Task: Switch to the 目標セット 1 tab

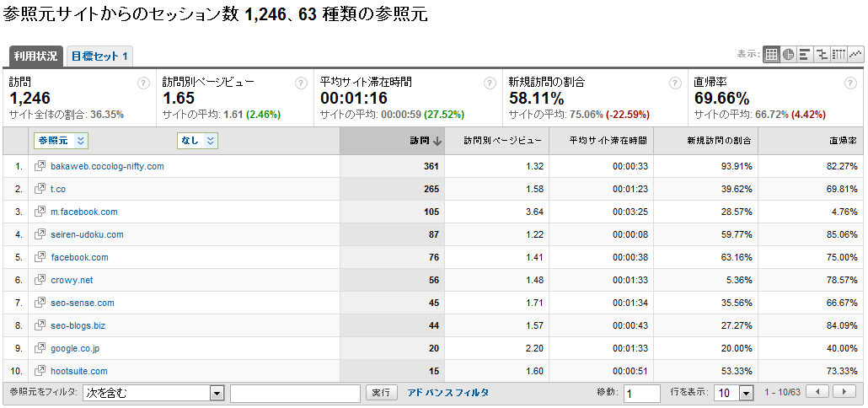Action: 99,56
